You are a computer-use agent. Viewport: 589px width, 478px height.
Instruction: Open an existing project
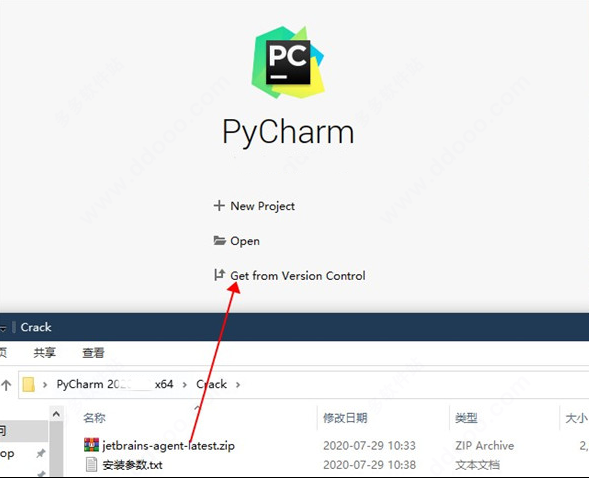coord(245,241)
